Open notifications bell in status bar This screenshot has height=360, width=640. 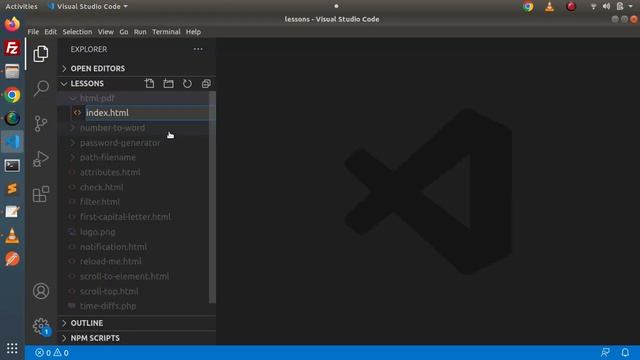point(625,352)
